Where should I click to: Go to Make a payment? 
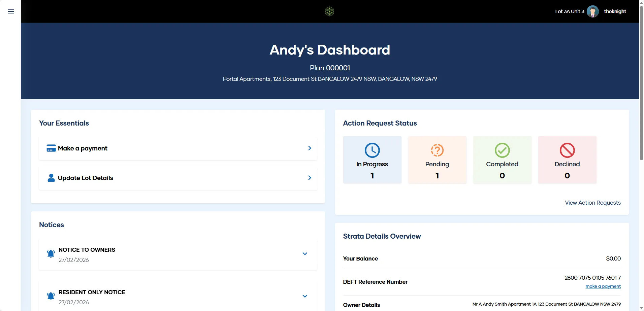pyautogui.click(x=178, y=148)
